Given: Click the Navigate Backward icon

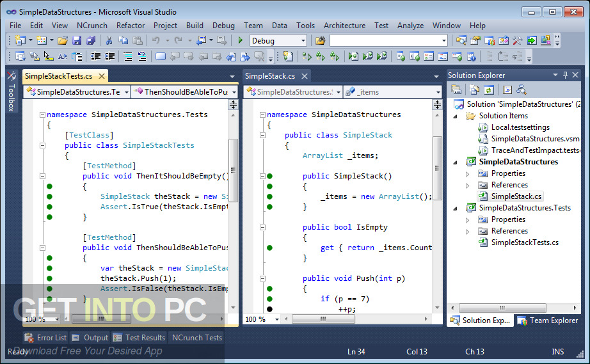Looking at the screenshot, I should click(x=202, y=40).
